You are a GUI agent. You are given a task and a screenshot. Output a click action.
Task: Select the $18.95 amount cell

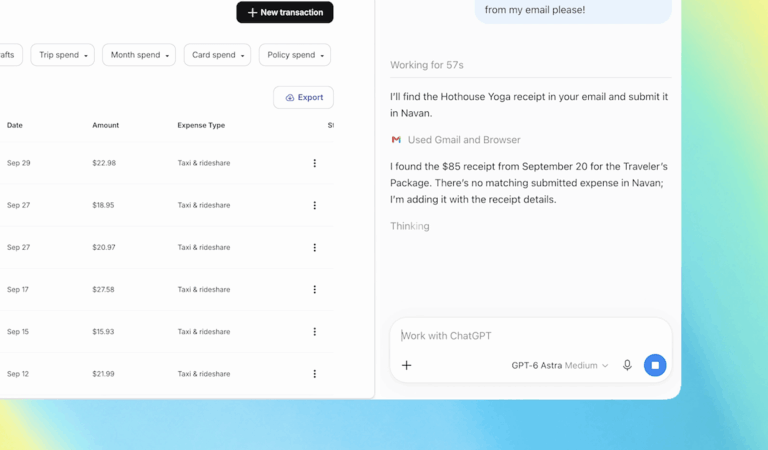click(103, 205)
